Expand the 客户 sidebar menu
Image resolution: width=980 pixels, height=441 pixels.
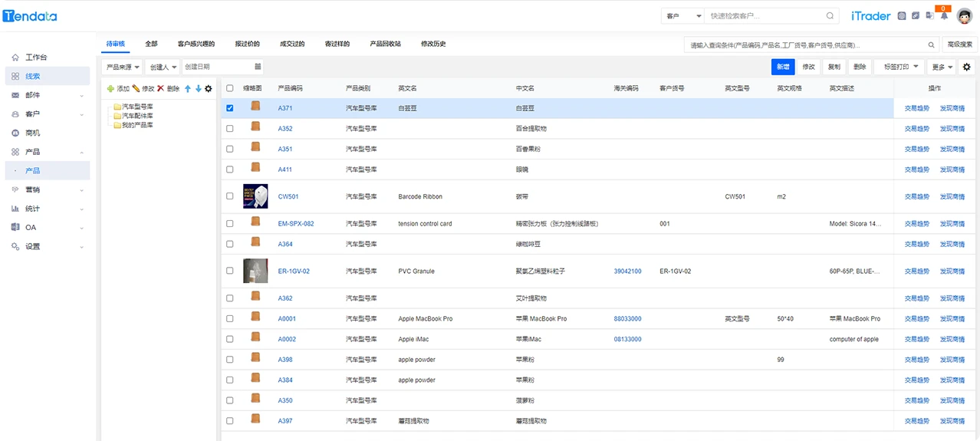[x=48, y=114]
